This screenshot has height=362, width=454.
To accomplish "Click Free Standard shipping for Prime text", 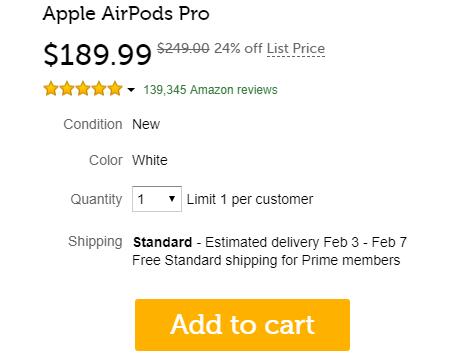I will 266,260.
